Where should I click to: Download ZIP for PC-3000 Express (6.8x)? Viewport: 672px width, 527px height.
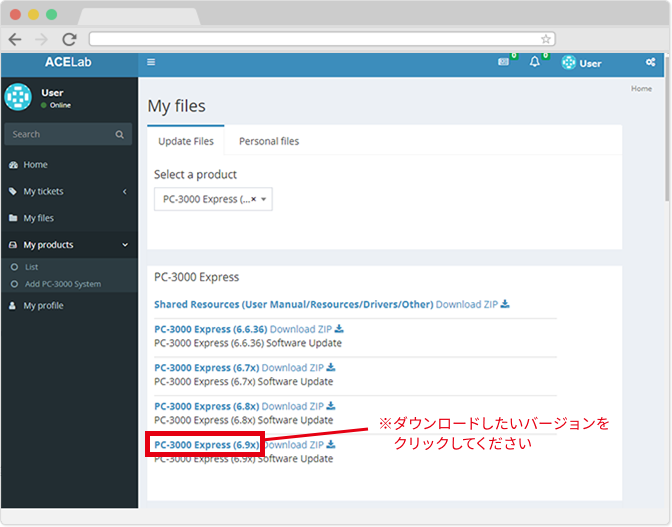pyautogui.click(x=293, y=406)
